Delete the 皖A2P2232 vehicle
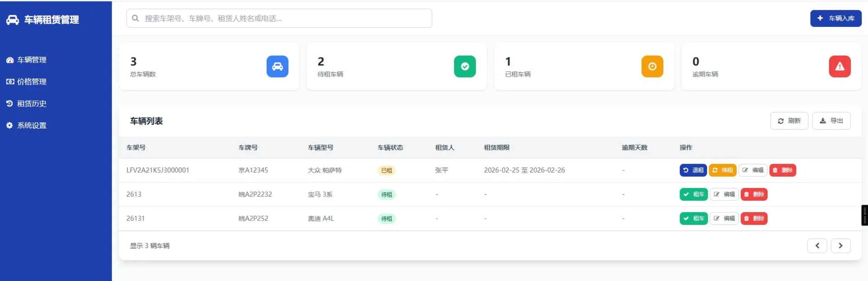The image size is (868, 281). pyautogui.click(x=754, y=194)
